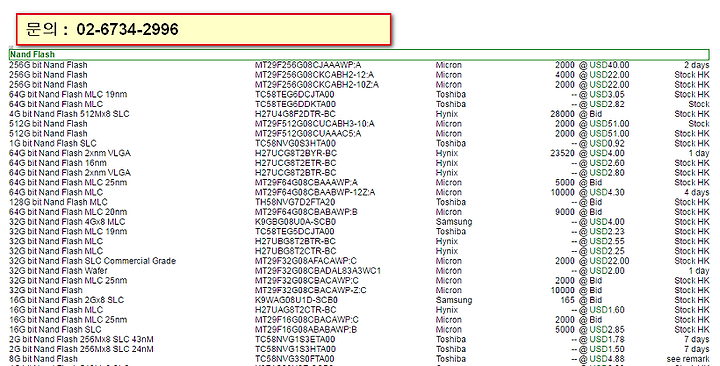Click part number TC58NVG0S3HTA00
The image size is (720, 366).
[x=295, y=144]
